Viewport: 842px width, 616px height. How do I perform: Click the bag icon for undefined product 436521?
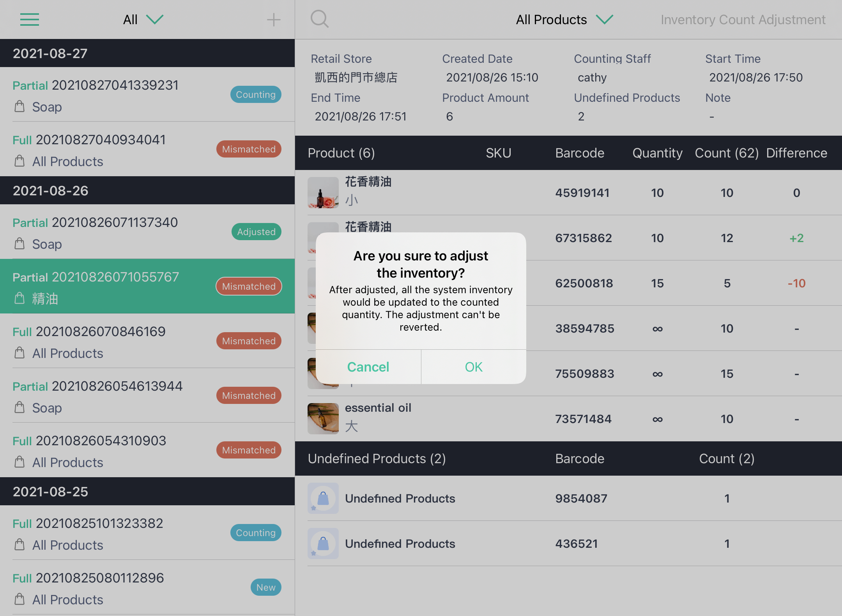323,543
